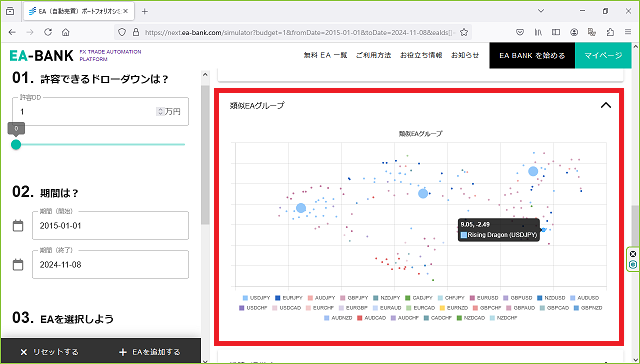This screenshot has width=640, height=364.
Task: Click the drawdown slider track
Action: click(100, 144)
